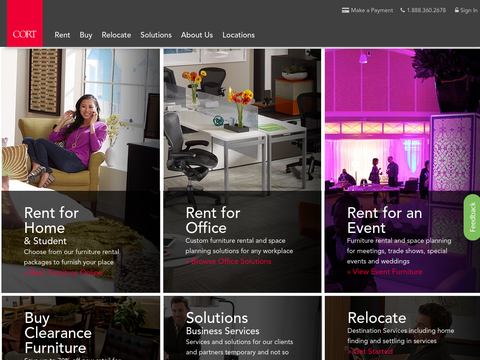The width and height of the screenshot is (480, 360).
Task: Click 'Furniture rental and space planning' event text
Action: [x=399, y=241]
